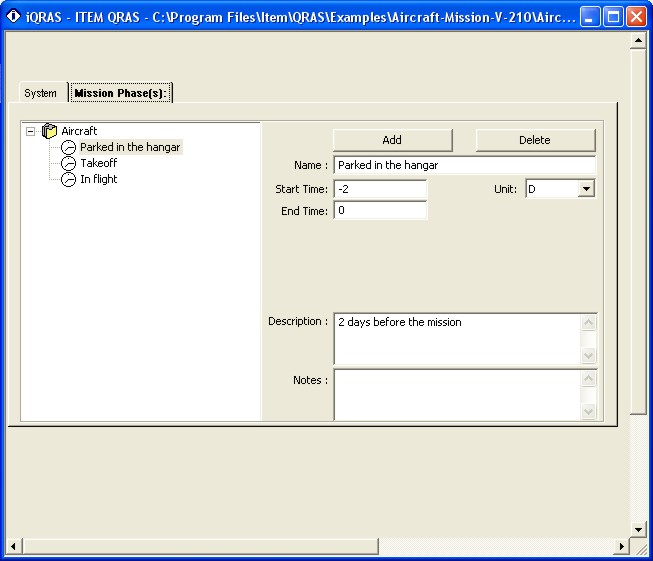
Task: Click the Aircraft folder icon in tree
Action: click(50, 131)
